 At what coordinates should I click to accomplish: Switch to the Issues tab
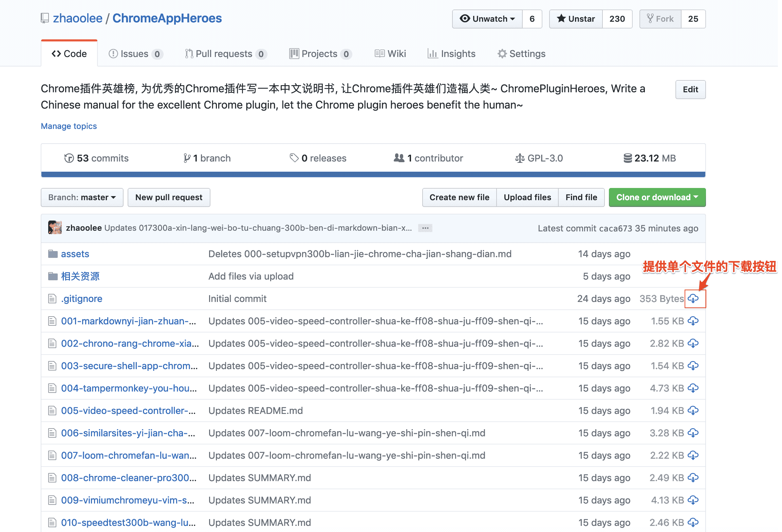[x=135, y=54]
